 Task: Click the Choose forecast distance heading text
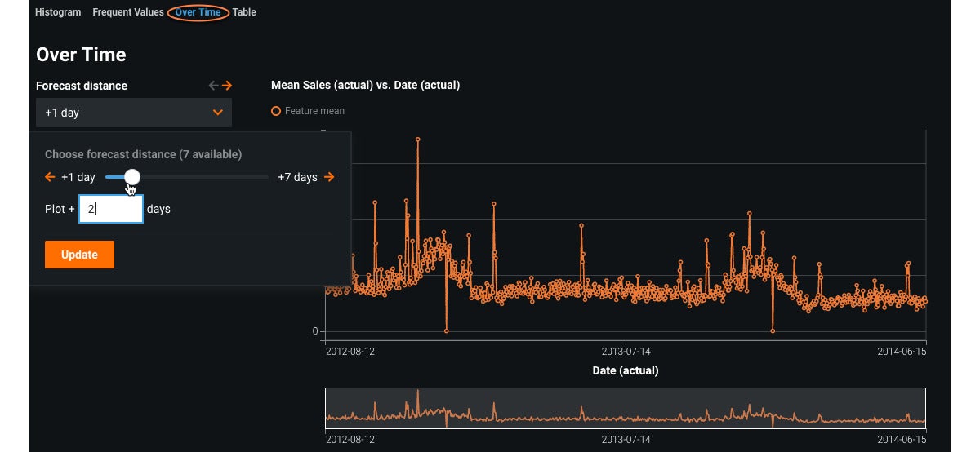tap(143, 154)
